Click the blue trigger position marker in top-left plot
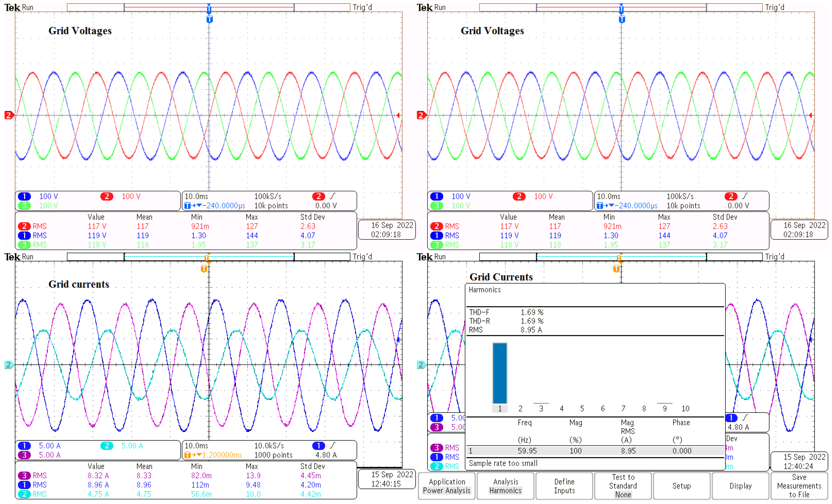The height and width of the screenshot is (504, 832). (x=209, y=19)
